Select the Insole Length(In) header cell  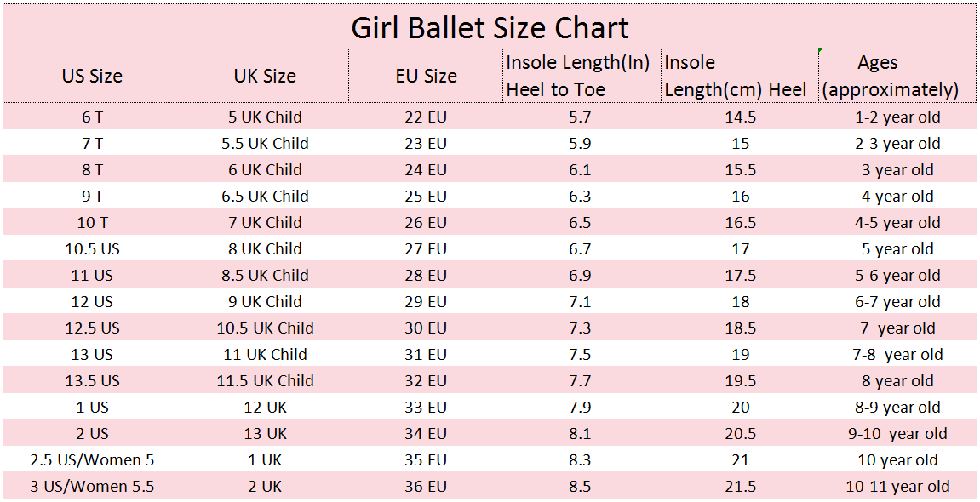578,76
